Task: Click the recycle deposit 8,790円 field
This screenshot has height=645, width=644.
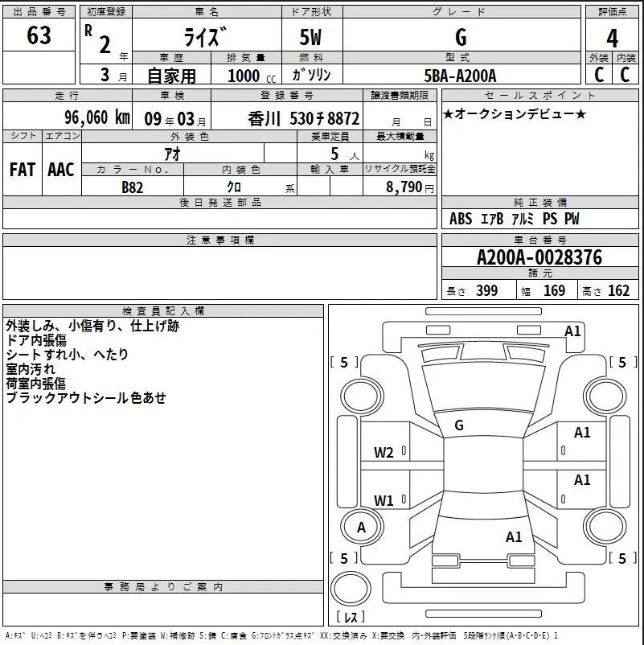Action: click(400, 187)
